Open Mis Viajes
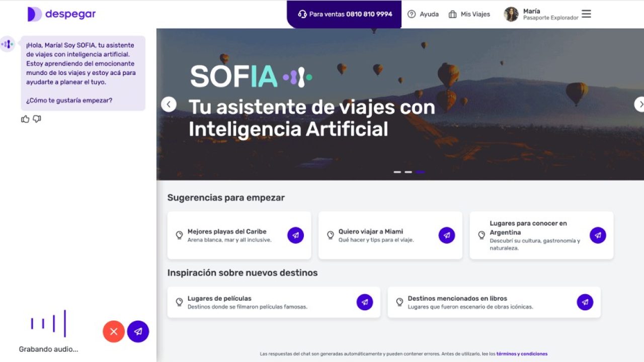 (469, 14)
